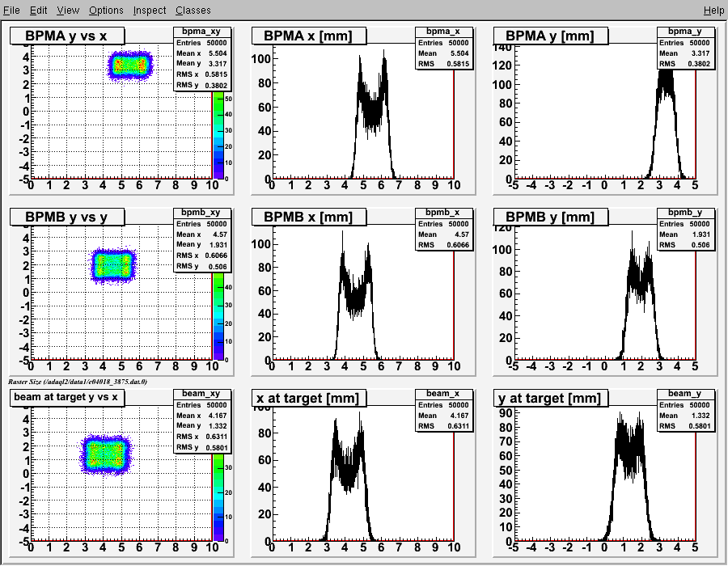Viewport: 728px width, 566px height.
Task: Click the beam_y statistics box
Action: [685, 410]
